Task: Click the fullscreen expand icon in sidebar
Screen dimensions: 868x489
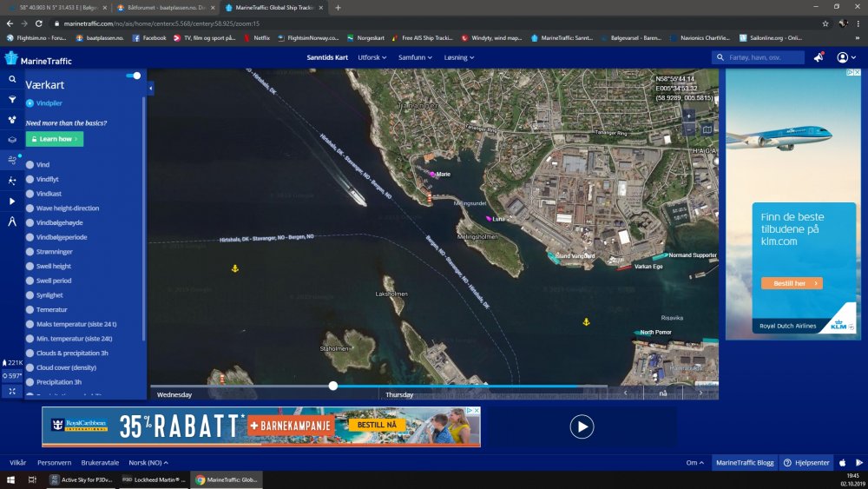Action: [x=11, y=391]
